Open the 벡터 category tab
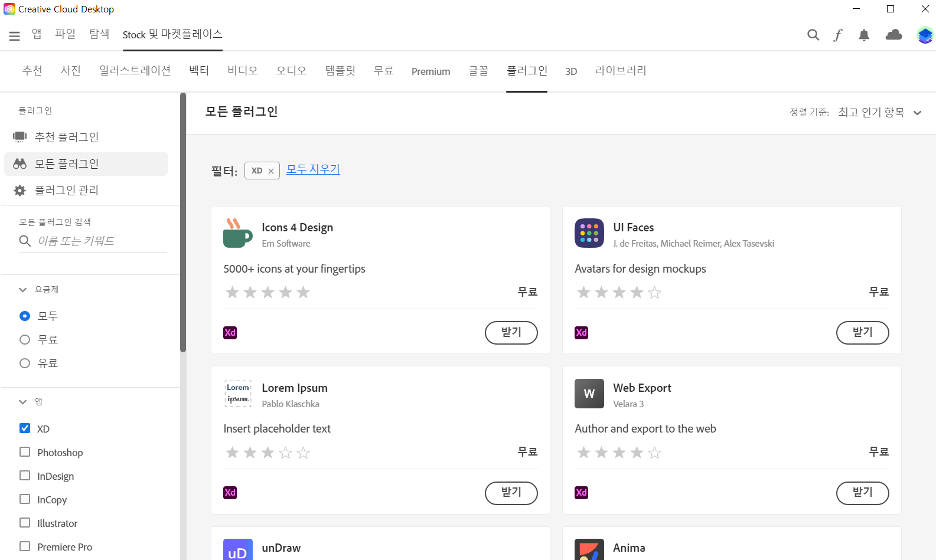936x560 pixels. [199, 71]
